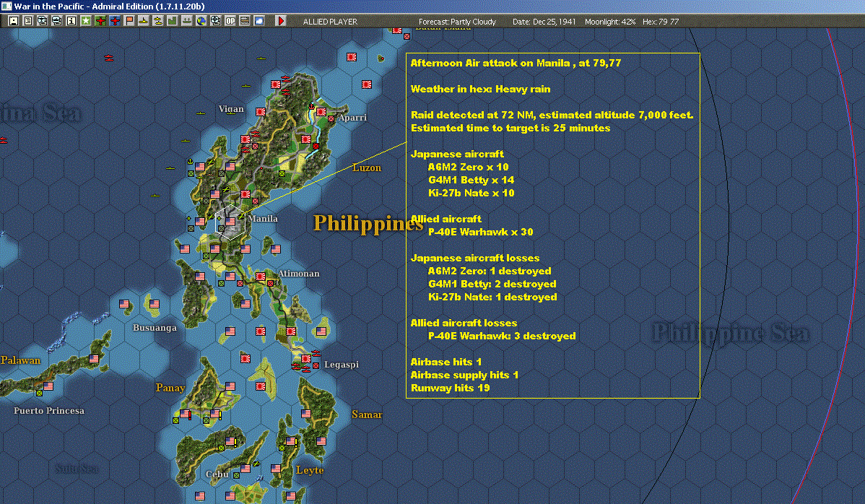865x504 pixels.
Task: Click the save-disk icon in the toolbar
Action: pyautogui.click(x=14, y=21)
